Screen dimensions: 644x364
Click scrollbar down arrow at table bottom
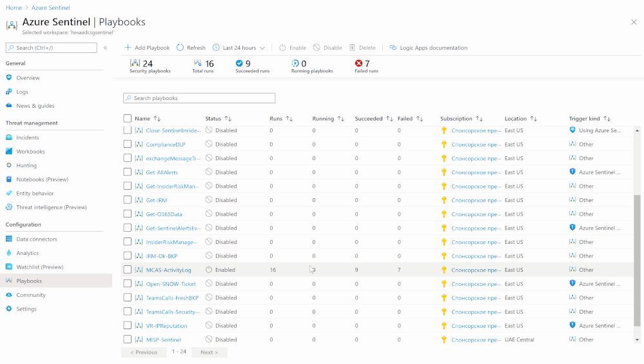tap(637, 339)
